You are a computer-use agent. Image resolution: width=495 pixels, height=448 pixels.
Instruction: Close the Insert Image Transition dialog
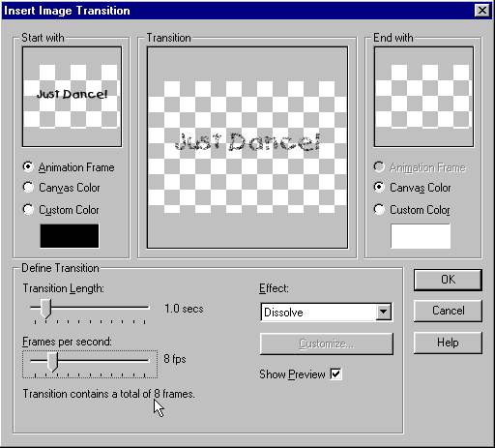pyautogui.click(x=482, y=11)
